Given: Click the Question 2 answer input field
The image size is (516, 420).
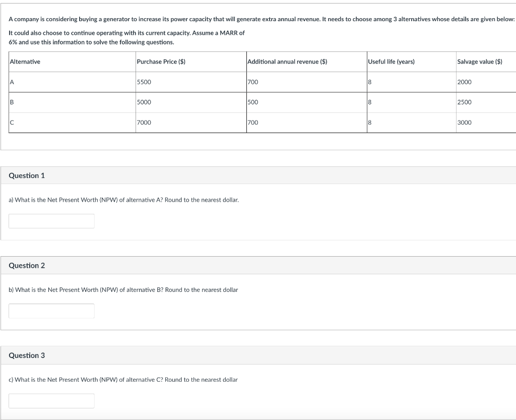Looking at the screenshot, I should (x=51, y=311).
